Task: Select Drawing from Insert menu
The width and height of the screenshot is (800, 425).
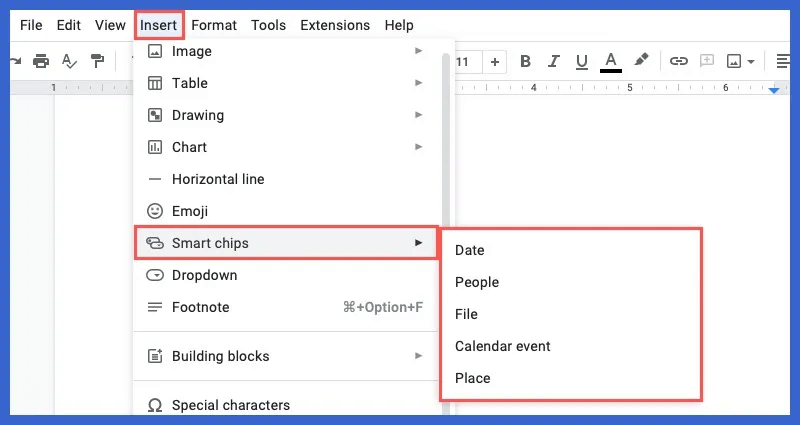Action: tap(286, 115)
